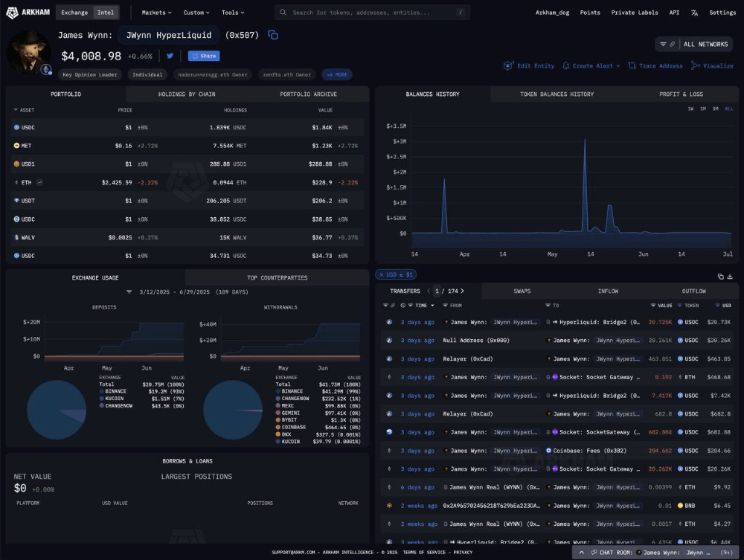This screenshot has width=744, height=560.
Task: Click the Create Alert bell icon
Action: (565, 66)
